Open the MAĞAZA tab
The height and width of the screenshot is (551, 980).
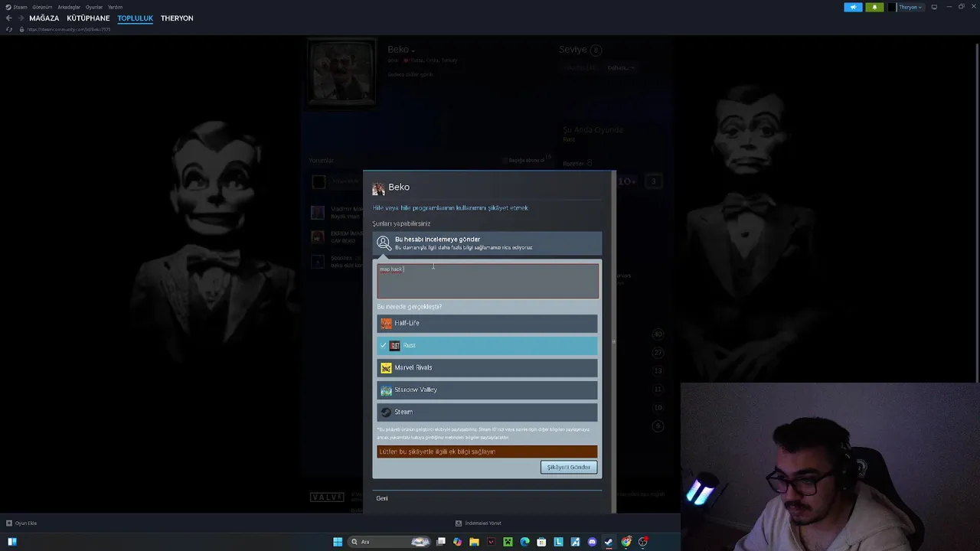(44, 18)
